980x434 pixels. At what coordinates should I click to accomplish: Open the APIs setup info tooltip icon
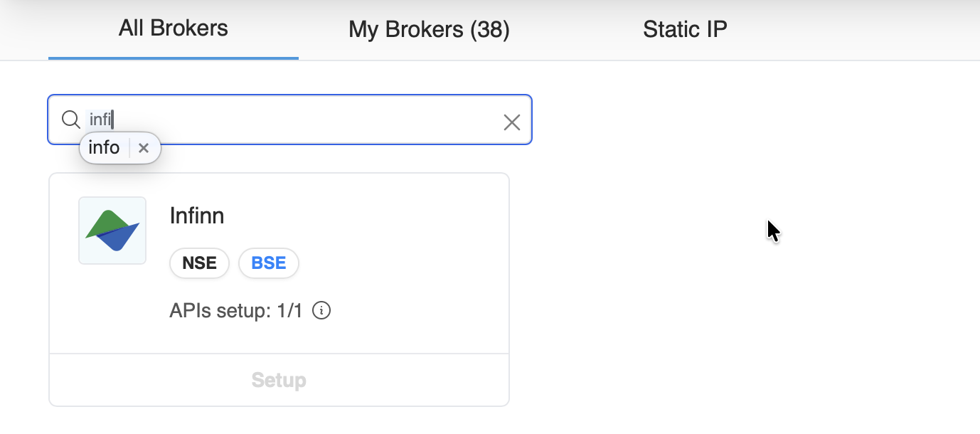pos(321,310)
